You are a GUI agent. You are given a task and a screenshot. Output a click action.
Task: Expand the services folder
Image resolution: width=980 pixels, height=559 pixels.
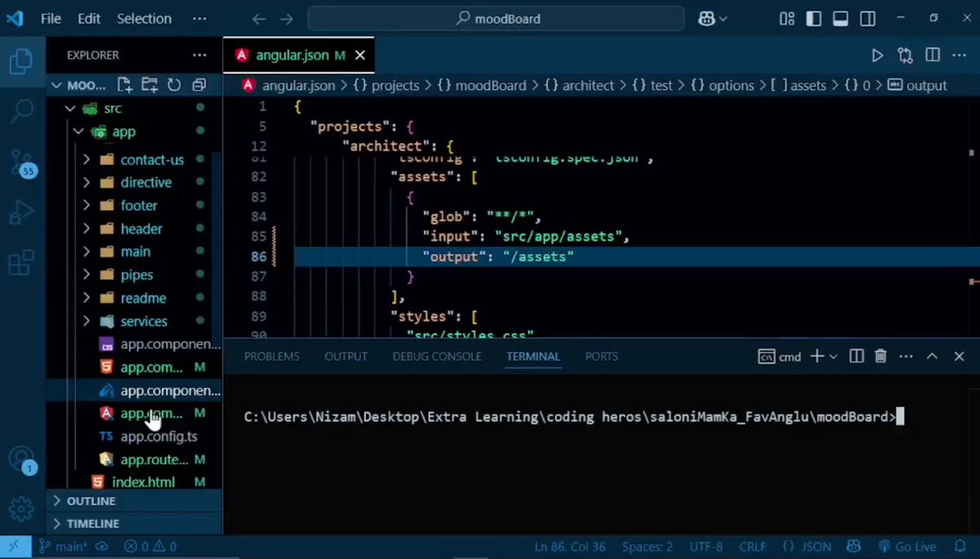[86, 321]
